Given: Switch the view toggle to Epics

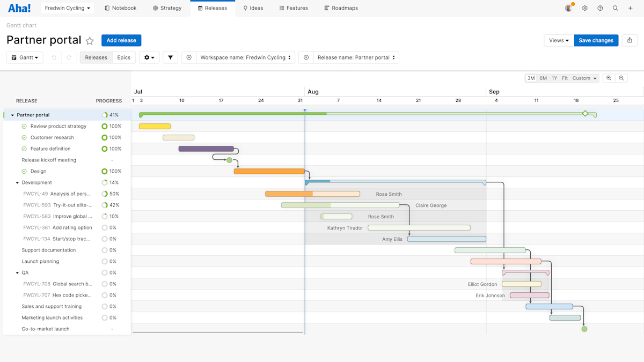Looking at the screenshot, I should click(x=123, y=57).
